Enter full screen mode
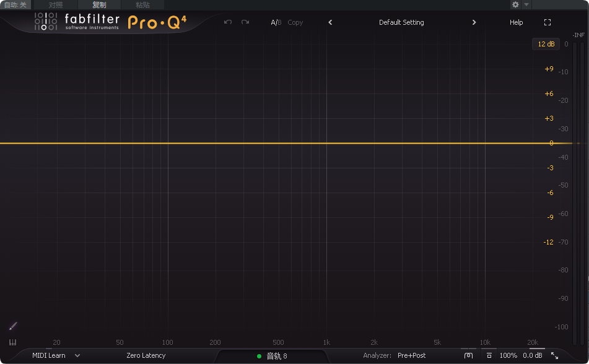Viewport: 589px width, 364px height. pyautogui.click(x=548, y=22)
